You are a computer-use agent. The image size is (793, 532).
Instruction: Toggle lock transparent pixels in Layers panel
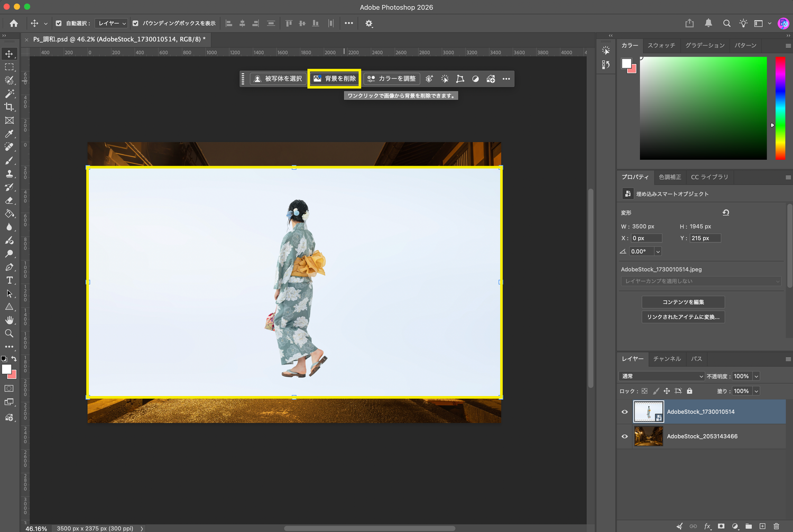tap(644, 391)
